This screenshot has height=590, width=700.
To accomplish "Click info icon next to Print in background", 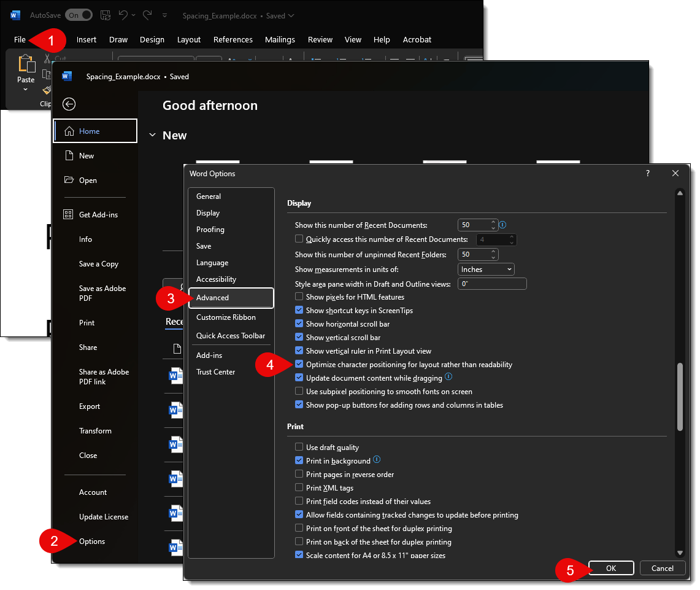I will point(377,460).
